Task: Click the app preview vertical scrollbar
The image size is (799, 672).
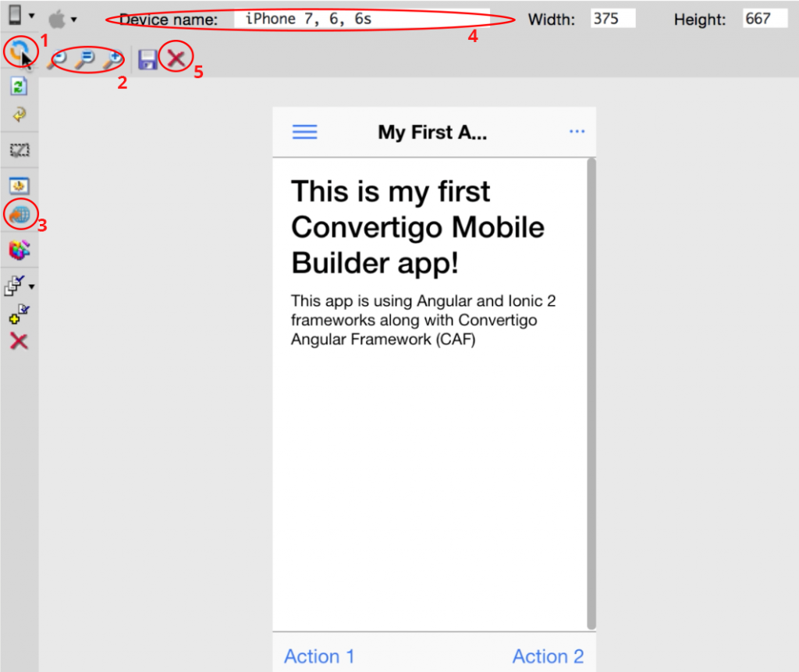Action: pyautogui.click(x=591, y=393)
